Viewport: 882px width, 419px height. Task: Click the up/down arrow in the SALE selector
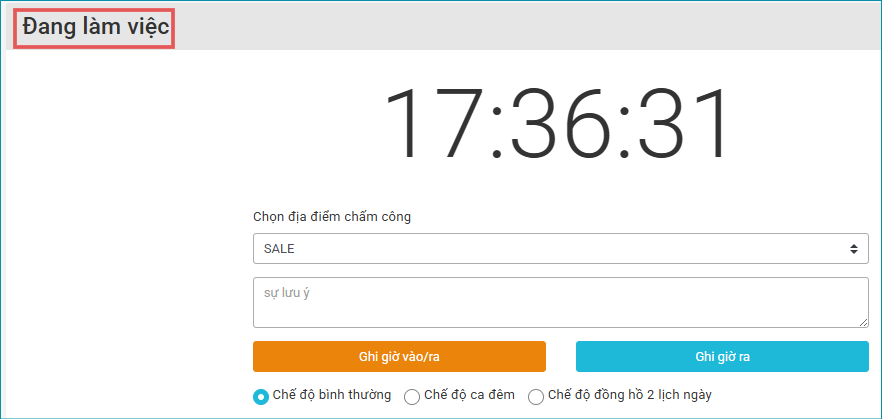pyautogui.click(x=853, y=248)
